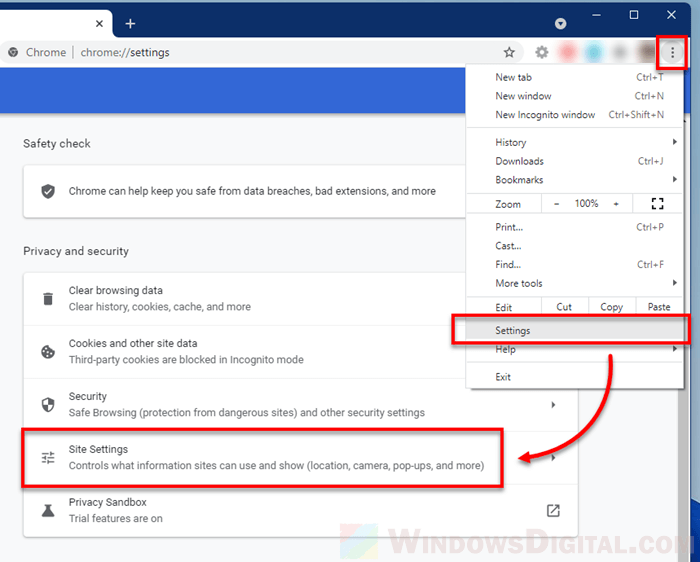Open the Privacy Sandbox row
700x562 pixels.
pos(300,511)
